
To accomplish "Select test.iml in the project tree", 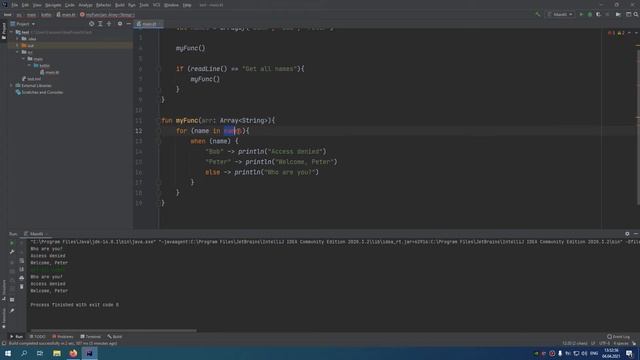I will point(31,79).
